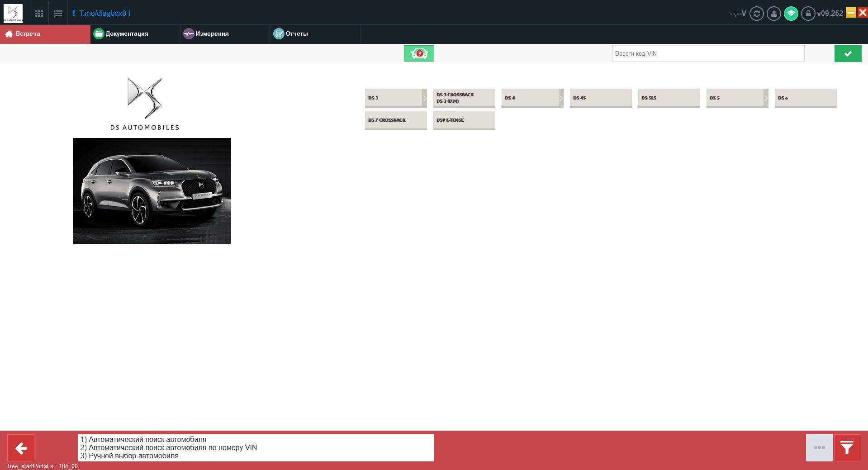
Task: Click the text 'Ручной выбор автомобиля'
Action: click(x=133, y=456)
